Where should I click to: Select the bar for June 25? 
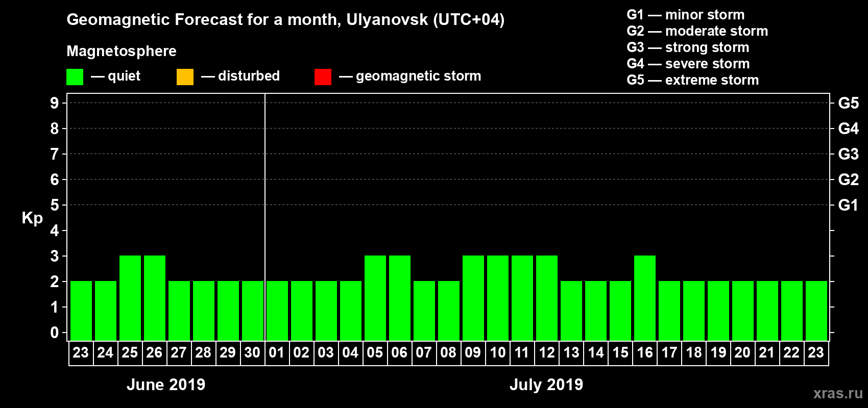pos(130,298)
